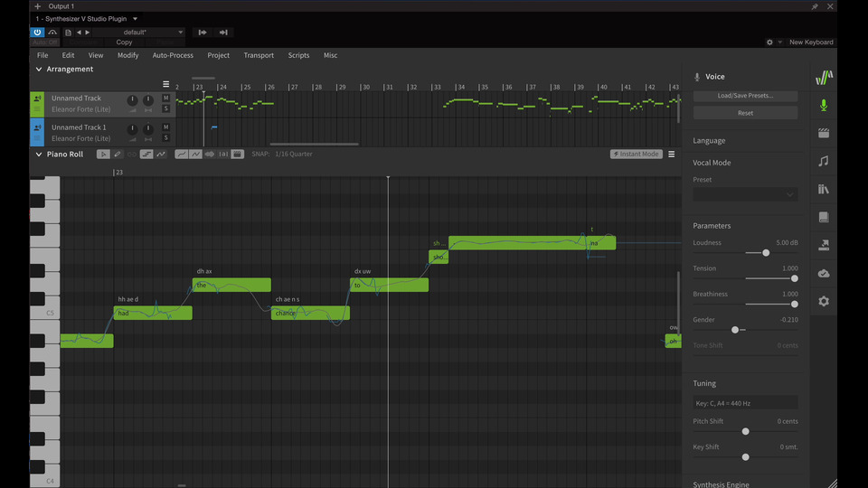
Task: Mute Unnamed Track 1
Action: (x=165, y=127)
